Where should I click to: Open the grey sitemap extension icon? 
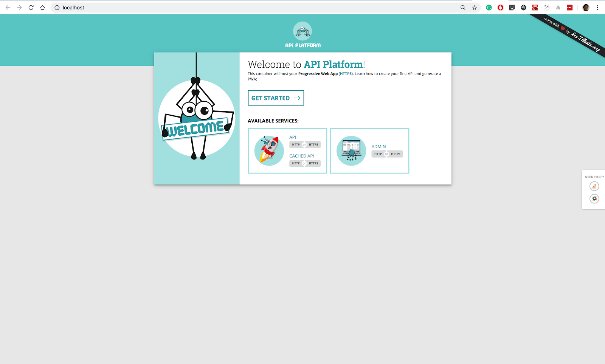pyautogui.click(x=558, y=8)
